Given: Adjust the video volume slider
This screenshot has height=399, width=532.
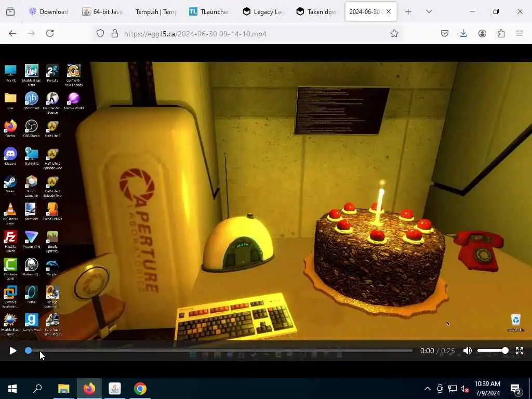Looking at the screenshot, I should pyautogui.click(x=493, y=351).
